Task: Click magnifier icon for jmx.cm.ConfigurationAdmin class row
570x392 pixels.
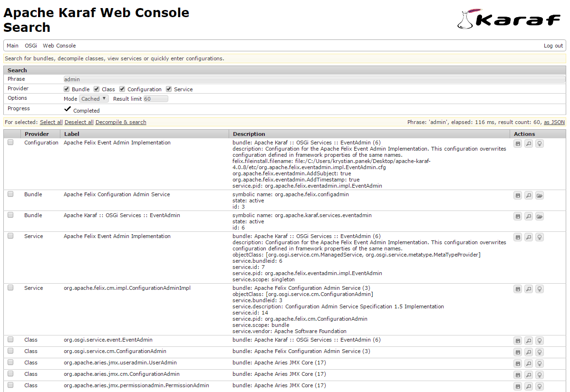Action: coord(529,375)
